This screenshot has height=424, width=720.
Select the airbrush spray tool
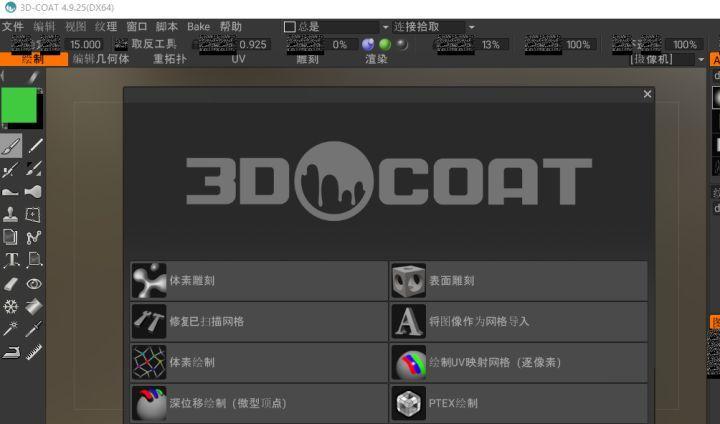coord(11,169)
